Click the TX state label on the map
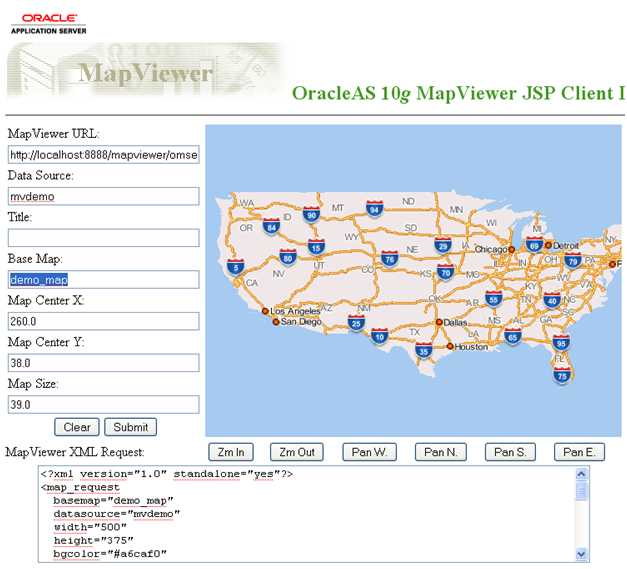 [414, 332]
